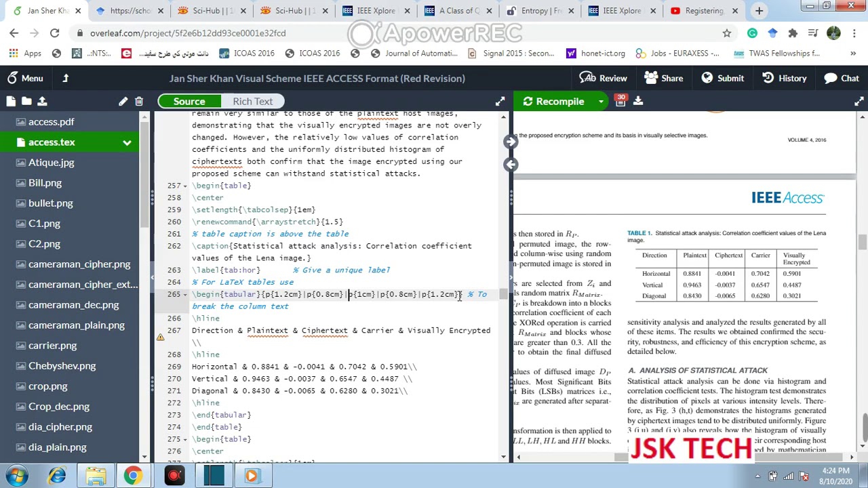
Task: Open Chrome menu three dots
Action: point(854,33)
